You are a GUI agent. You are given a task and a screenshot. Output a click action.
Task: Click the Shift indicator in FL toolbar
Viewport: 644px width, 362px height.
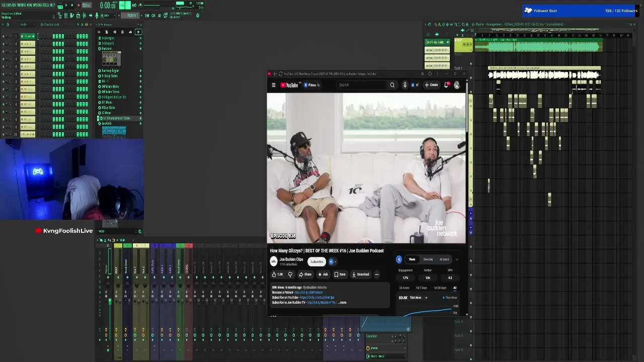tap(147, 16)
